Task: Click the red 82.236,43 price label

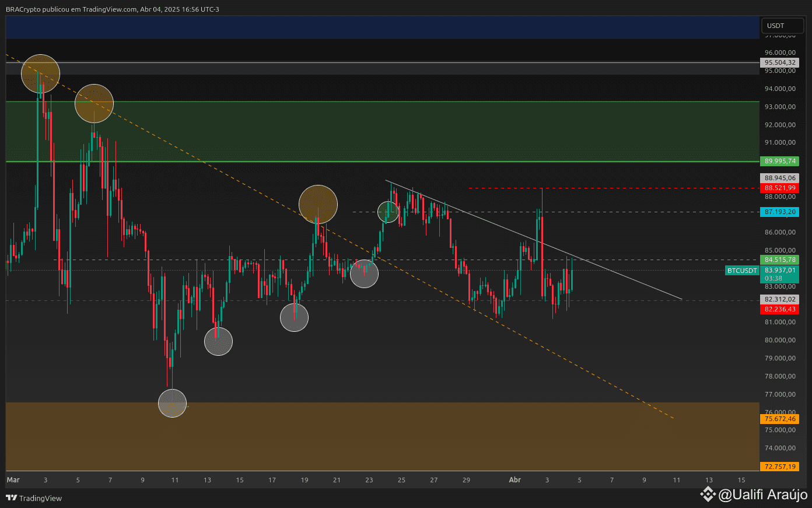Action: pos(780,310)
